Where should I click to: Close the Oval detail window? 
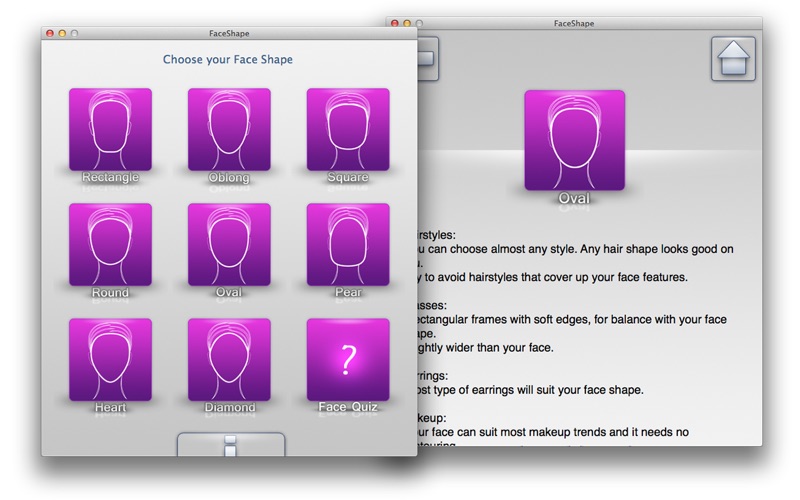(x=394, y=22)
